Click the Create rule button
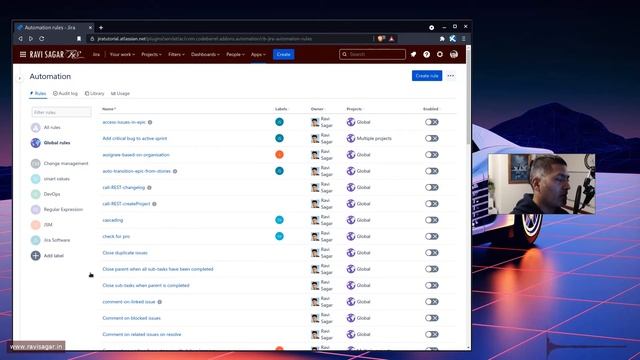The height and width of the screenshot is (360, 640). [427, 76]
